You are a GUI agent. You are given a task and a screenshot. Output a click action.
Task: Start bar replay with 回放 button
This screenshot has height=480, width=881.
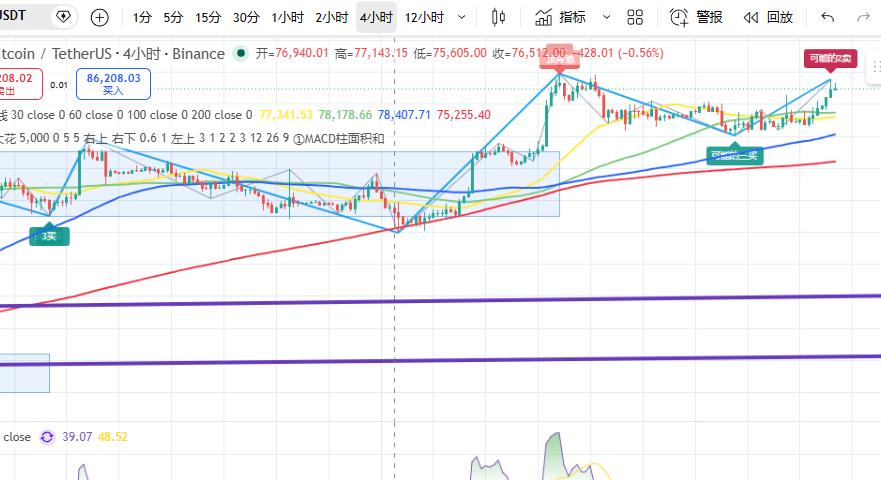click(x=768, y=18)
